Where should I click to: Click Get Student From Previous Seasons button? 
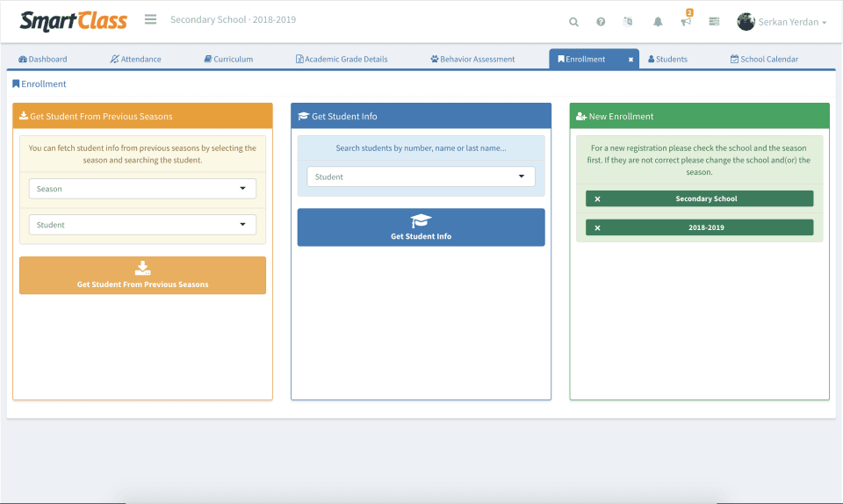coord(142,275)
